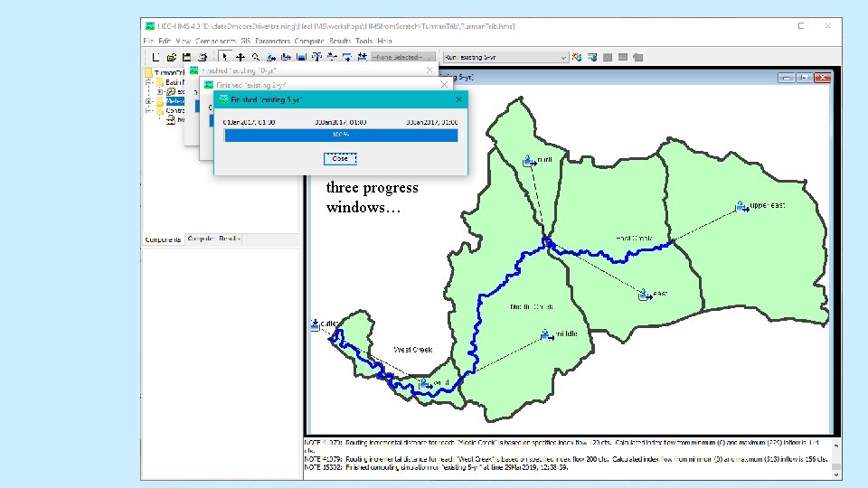Create a new project with toolbar icon

[156, 57]
